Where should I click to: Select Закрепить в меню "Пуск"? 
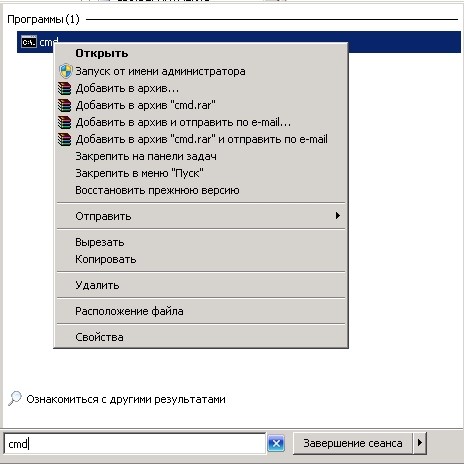pos(201,173)
